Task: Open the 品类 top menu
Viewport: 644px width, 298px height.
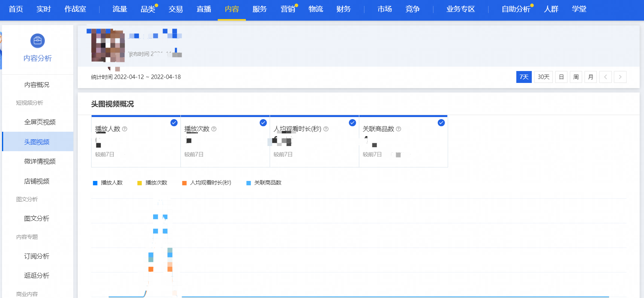Action: point(148,9)
